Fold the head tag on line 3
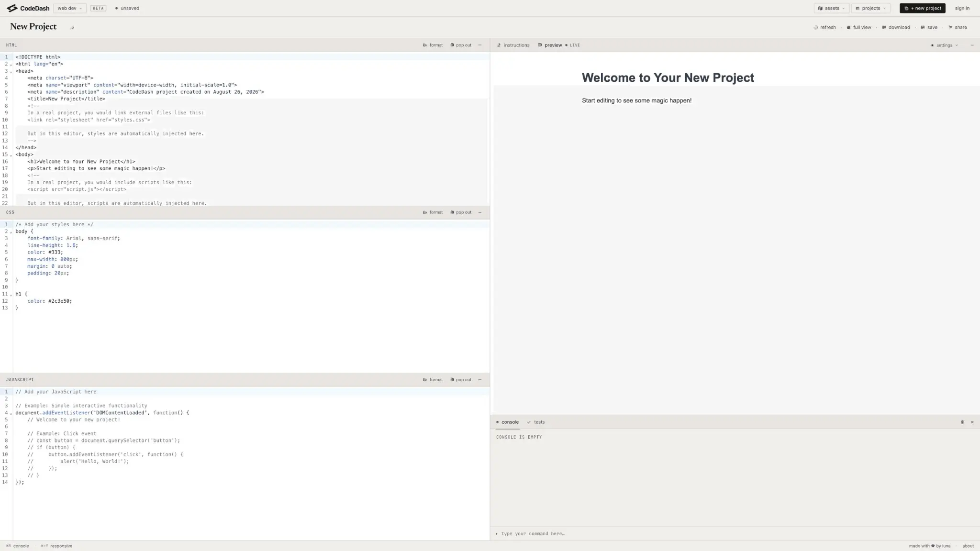 coord(11,72)
